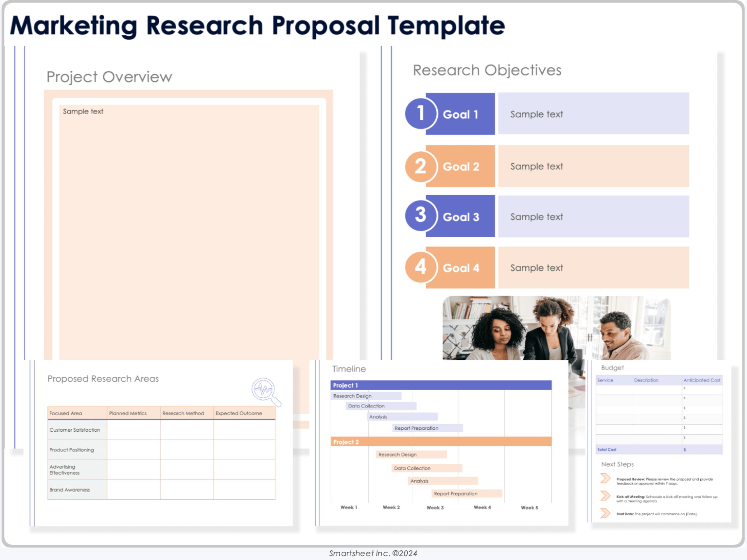
Task: Click the Week 2 axis label
Action: tap(391, 507)
